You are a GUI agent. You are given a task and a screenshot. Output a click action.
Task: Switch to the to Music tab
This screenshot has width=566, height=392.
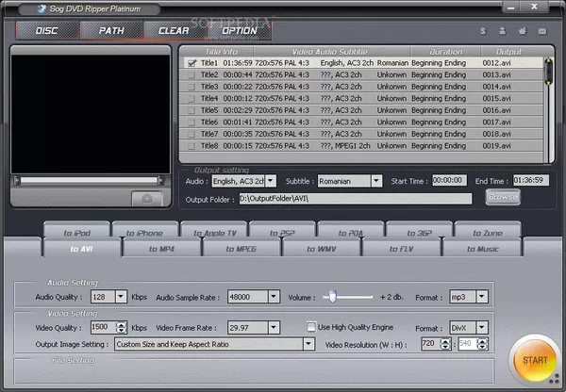[483, 249]
